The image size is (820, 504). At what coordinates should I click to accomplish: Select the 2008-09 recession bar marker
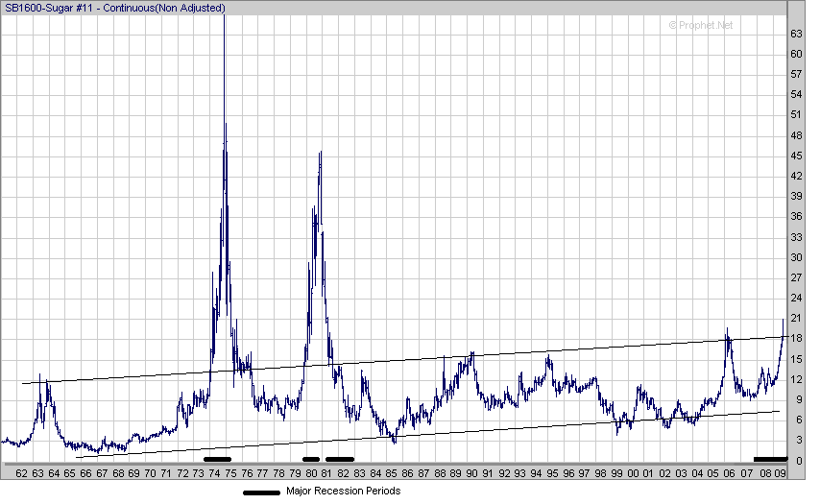(770, 460)
